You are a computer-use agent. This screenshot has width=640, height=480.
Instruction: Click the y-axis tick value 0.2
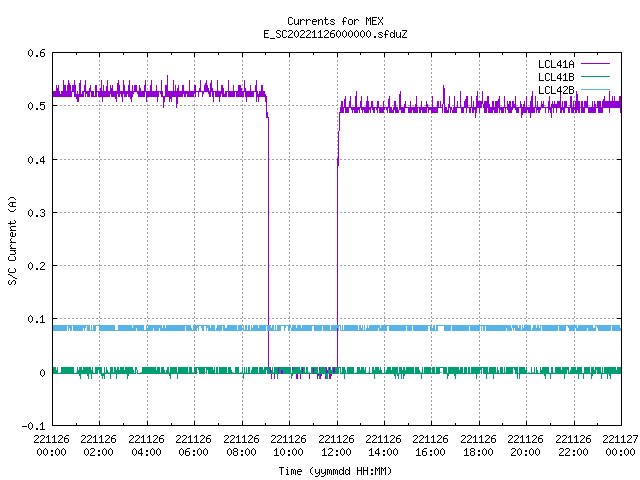click(36, 266)
